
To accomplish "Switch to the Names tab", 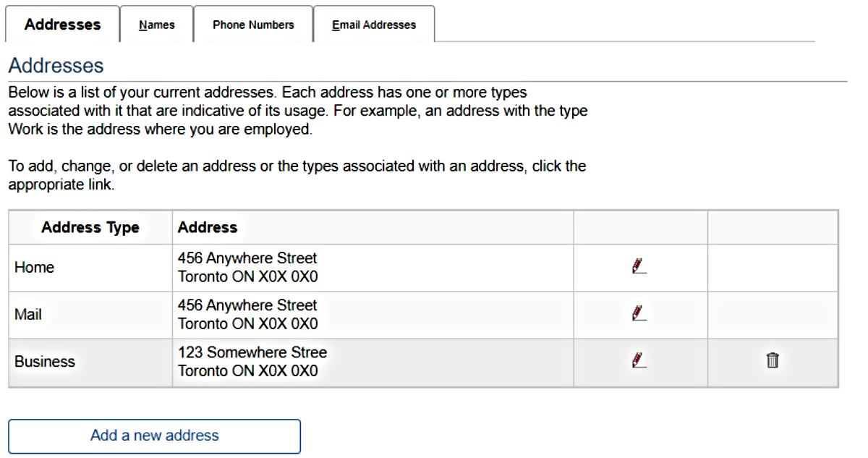I will (x=157, y=25).
